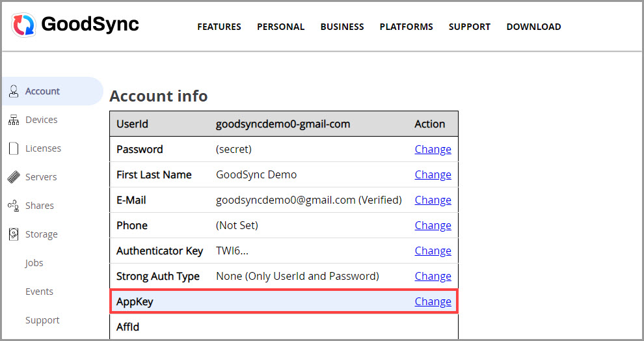644x341 pixels.
Task: Click Change link for Strong Auth Type
Action: (433, 277)
